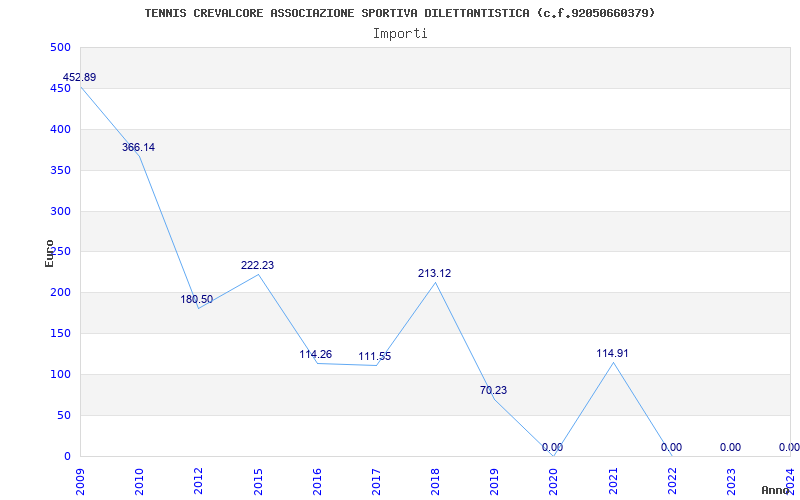800x500 pixels.
Task: Click the Anno x-axis label
Action: click(x=776, y=490)
